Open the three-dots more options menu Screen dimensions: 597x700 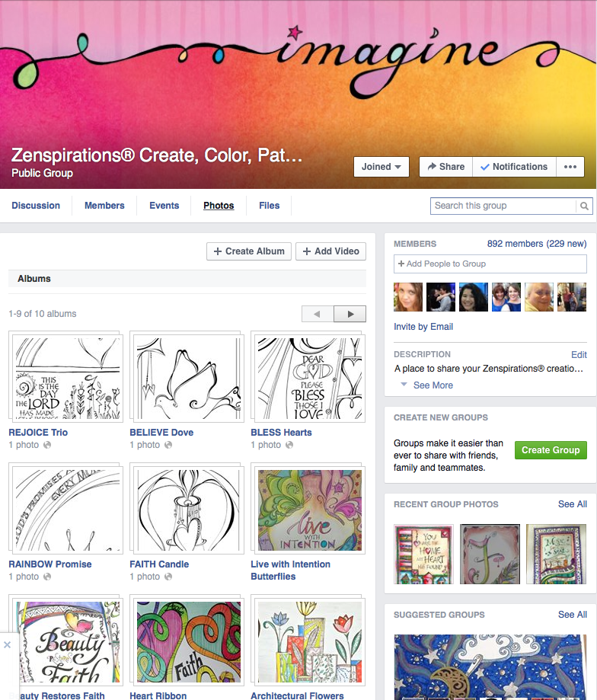pos(570,167)
